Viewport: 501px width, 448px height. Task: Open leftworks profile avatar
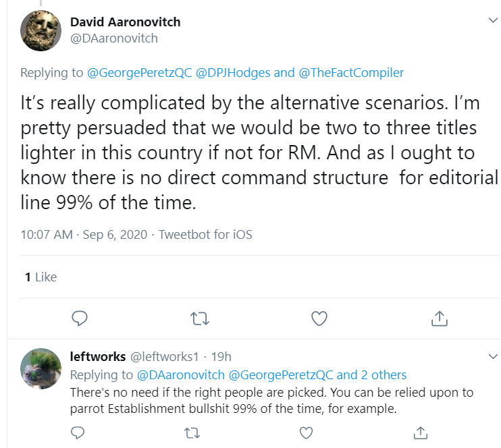click(x=41, y=368)
